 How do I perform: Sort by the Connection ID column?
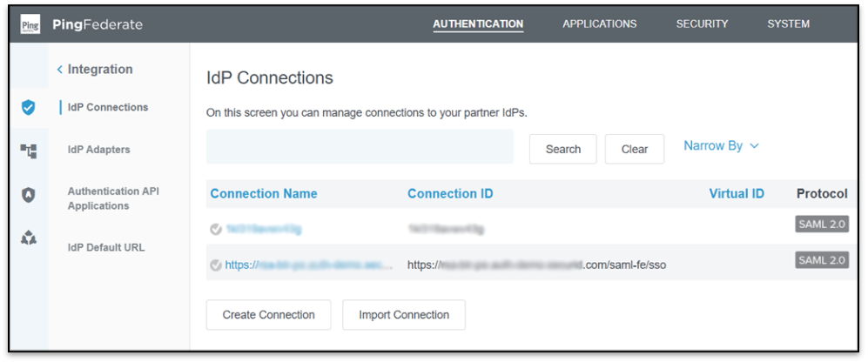pos(450,193)
